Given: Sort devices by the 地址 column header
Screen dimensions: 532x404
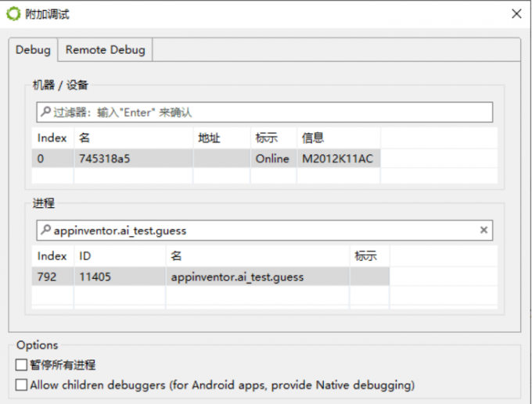Looking at the screenshot, I should click(x=221, y=138).
